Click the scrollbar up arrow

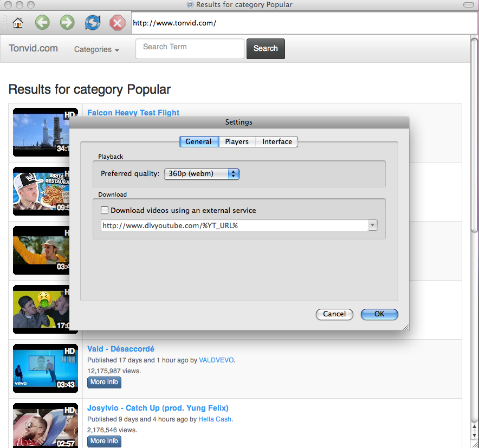pyautogui.click(x=474, y=427)
